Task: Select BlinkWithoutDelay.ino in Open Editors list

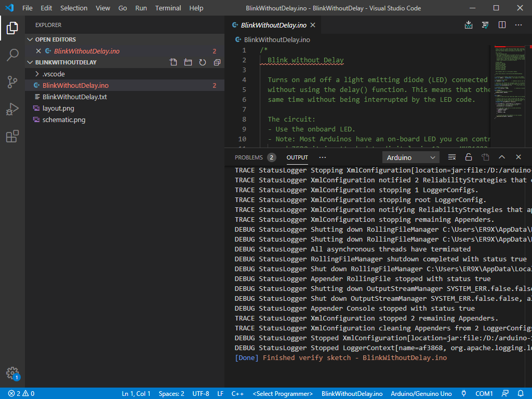Action: pos(125,51)
